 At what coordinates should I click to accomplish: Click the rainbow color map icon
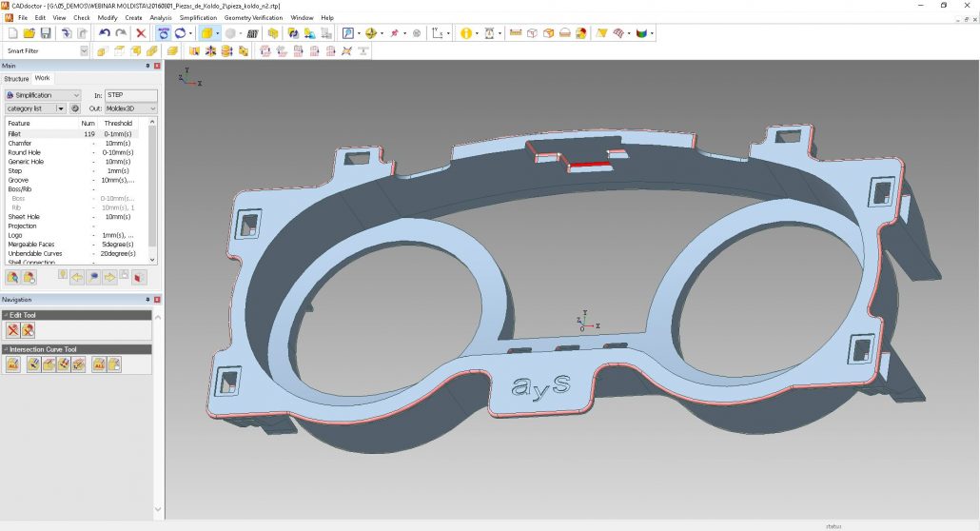click(641, 33)
